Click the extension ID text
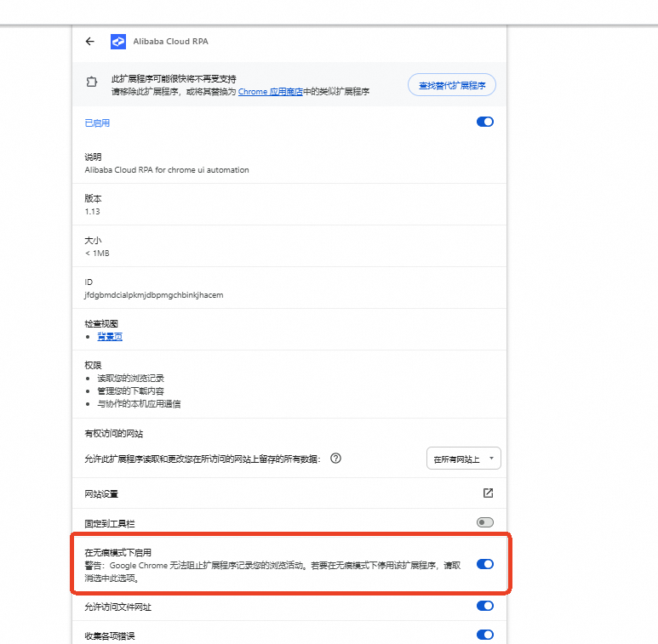This screenshot has height=644, width=658. pyautogui.click(x=153, y=295)
